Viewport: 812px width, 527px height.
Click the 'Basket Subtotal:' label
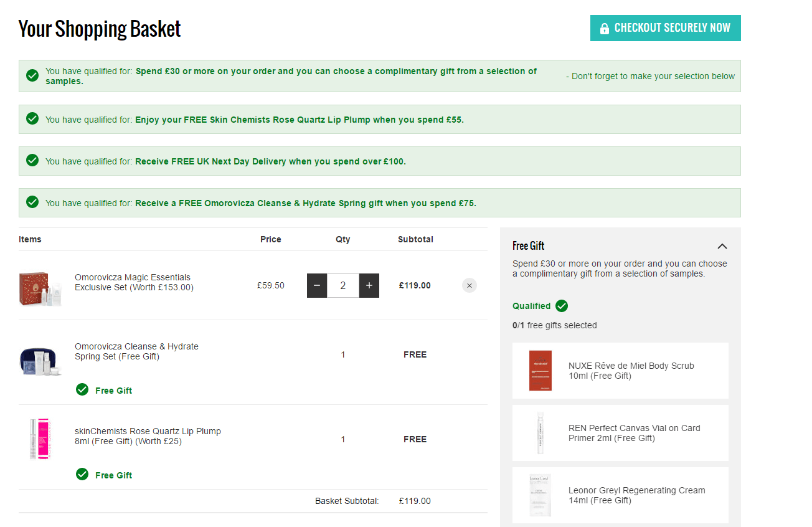tap(347, 501)
